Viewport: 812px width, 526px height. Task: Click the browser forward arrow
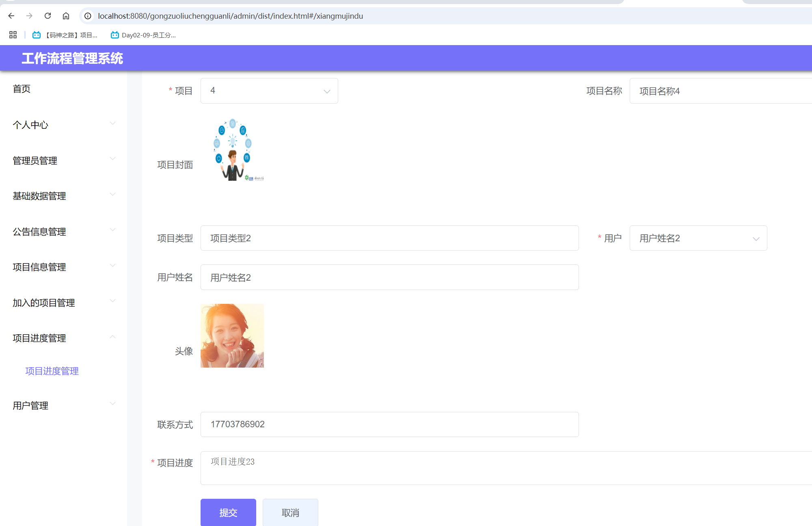pyautogui.click(x=29, y=16)
